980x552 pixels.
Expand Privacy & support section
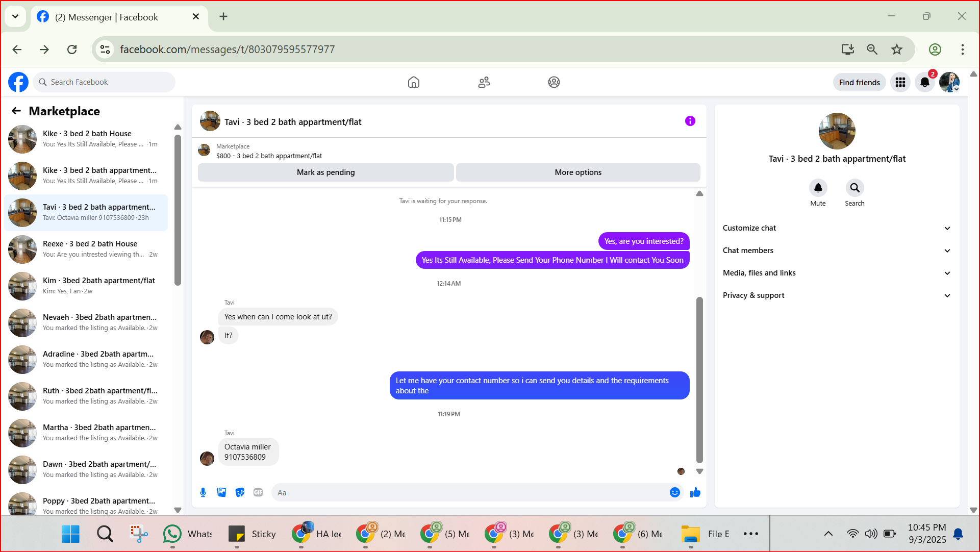(x=837, y=295)
